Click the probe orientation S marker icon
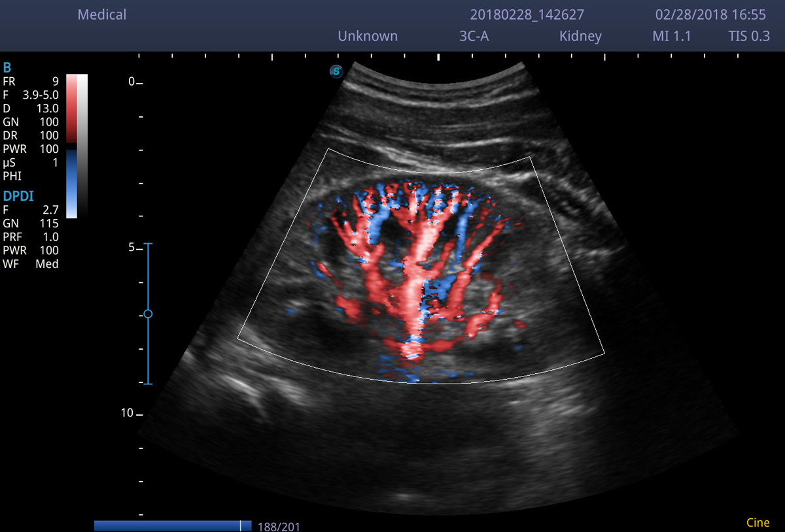Image resolution: width=785 pixels, height=532 pixels. click(x=336, y=72)
